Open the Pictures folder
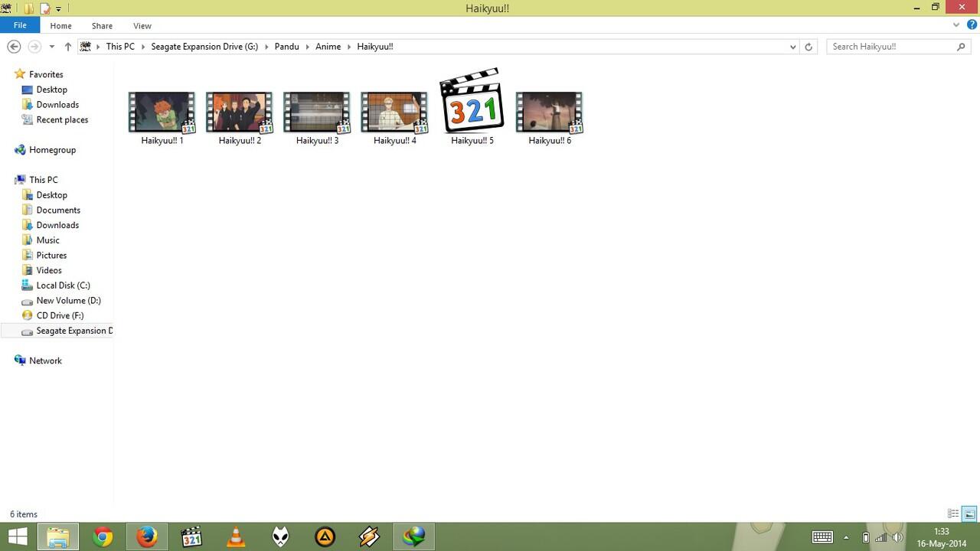Screen dimensions: 980x551 (51, 255)
